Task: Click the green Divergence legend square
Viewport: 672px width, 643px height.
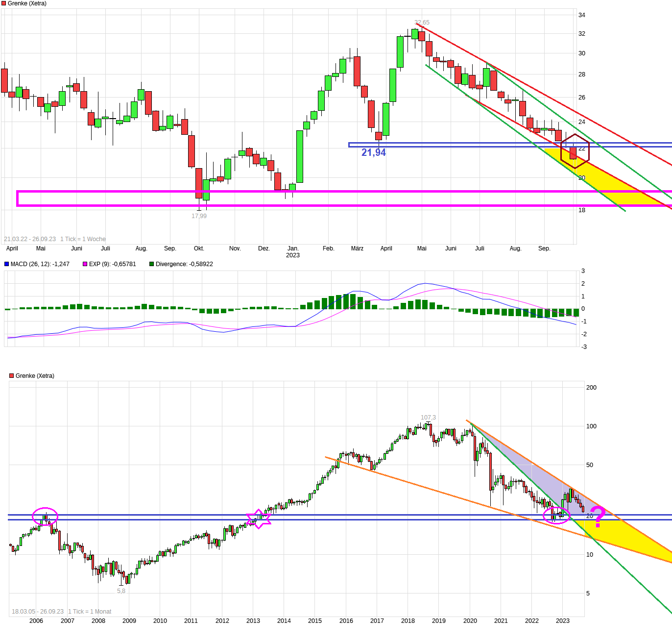Action: coord(151,264)
